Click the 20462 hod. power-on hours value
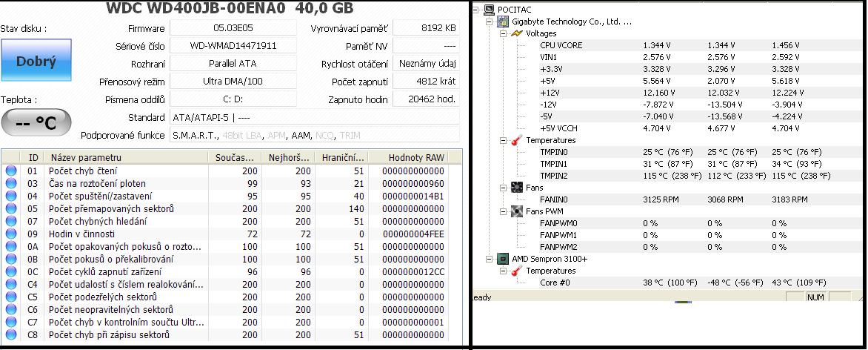Viewport: 868px width, 350px height. click(x=426, y=100)
